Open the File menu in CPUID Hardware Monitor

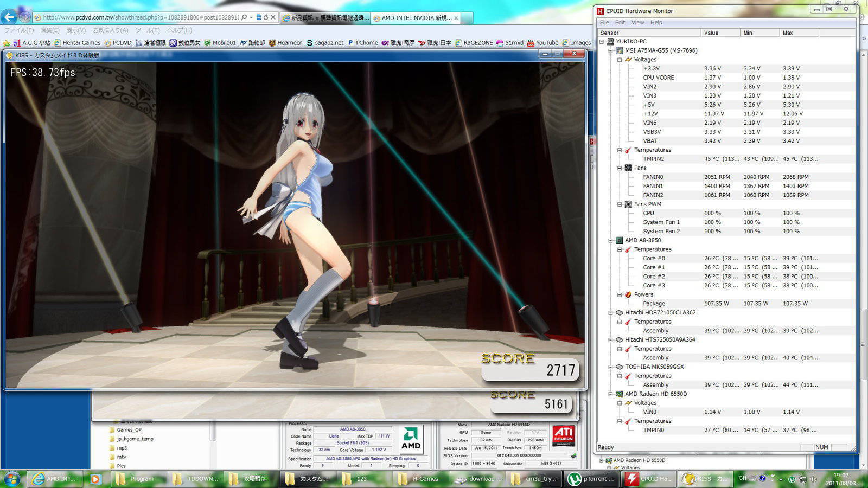(604, 23)
